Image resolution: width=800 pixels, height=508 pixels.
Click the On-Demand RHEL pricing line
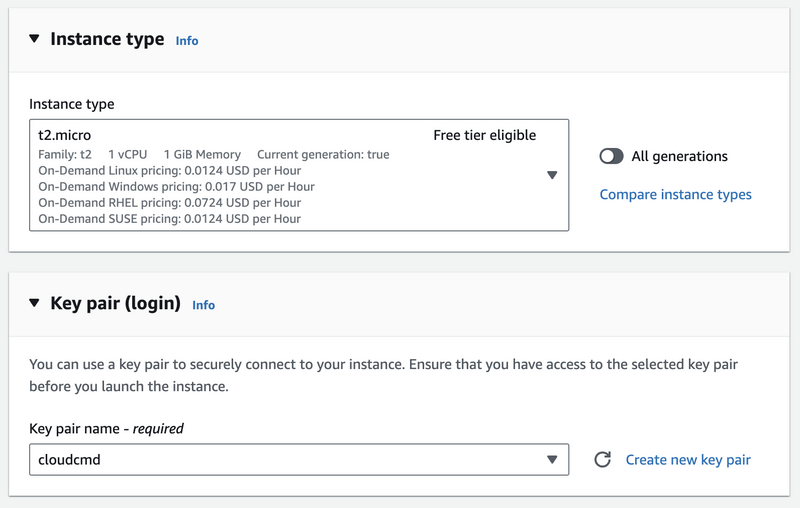(x=169, y=202)
